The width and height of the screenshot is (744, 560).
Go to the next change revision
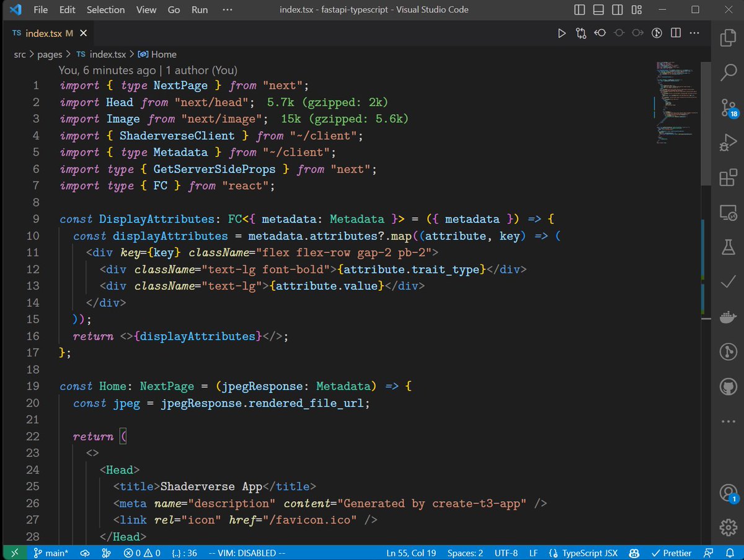point(637,33)
